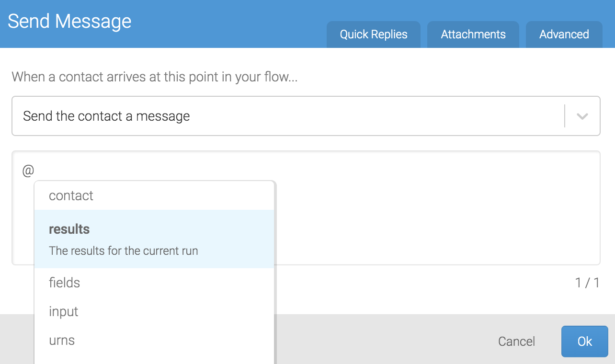Switch to the Quick Replies tab

pyautogui.click(x=373, y=34)
